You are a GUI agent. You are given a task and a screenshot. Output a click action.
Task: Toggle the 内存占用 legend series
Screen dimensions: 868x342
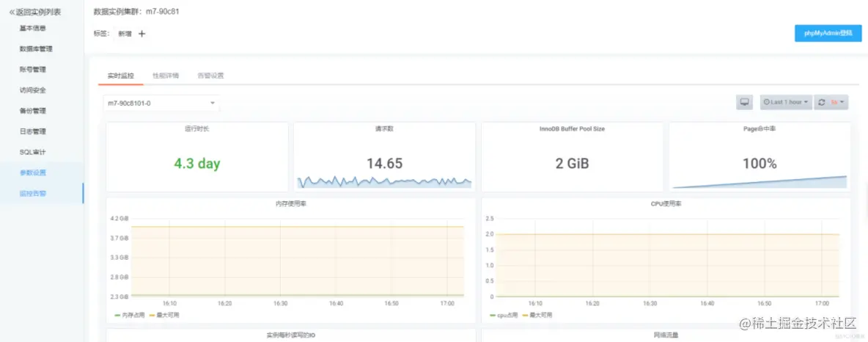[130, 315]
